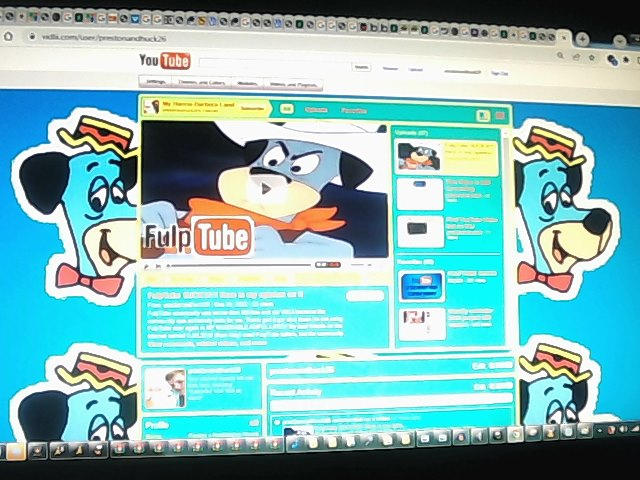640x480 pixels.
Task: Open a new browser tab
Action: click(x=582, y=40)
